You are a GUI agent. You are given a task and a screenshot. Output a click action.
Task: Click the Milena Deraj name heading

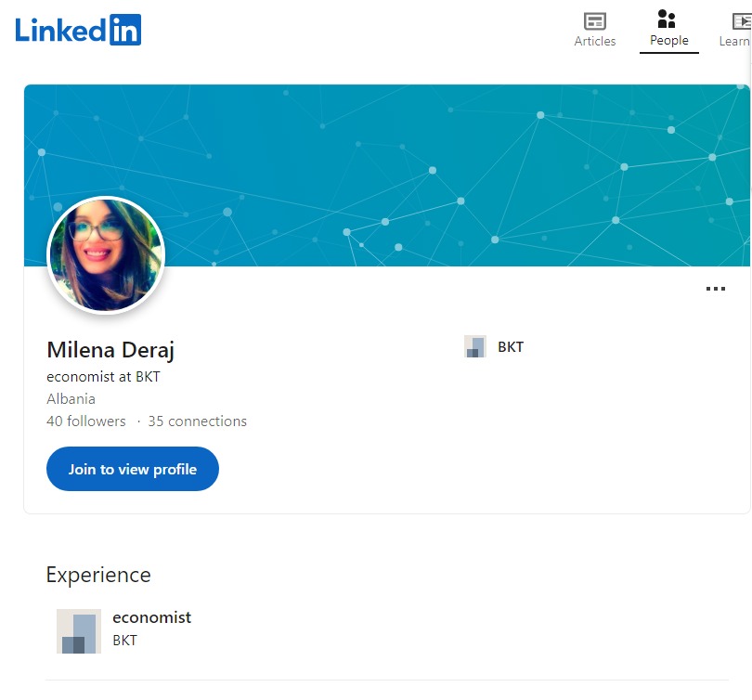coord(110,350)
